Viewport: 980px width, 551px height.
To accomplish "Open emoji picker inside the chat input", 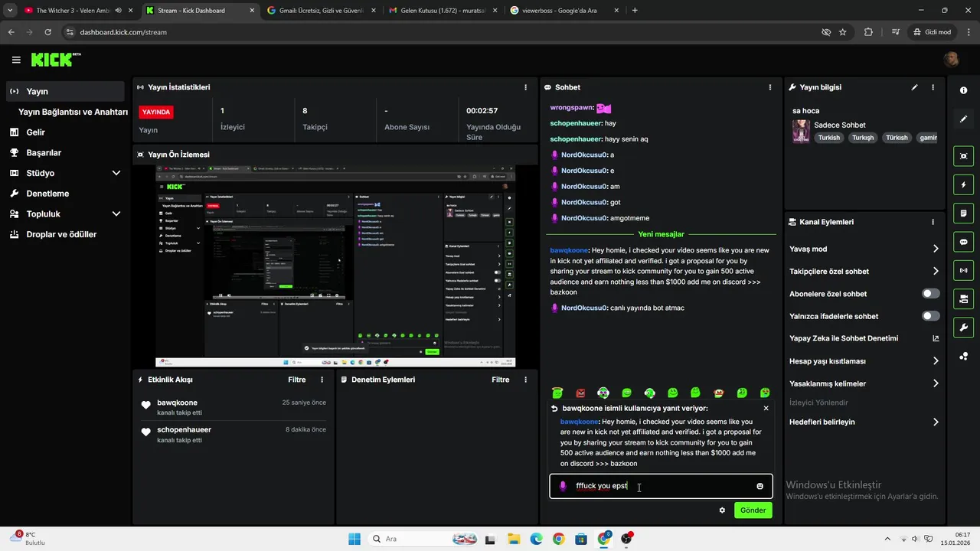I will [759, 486].
